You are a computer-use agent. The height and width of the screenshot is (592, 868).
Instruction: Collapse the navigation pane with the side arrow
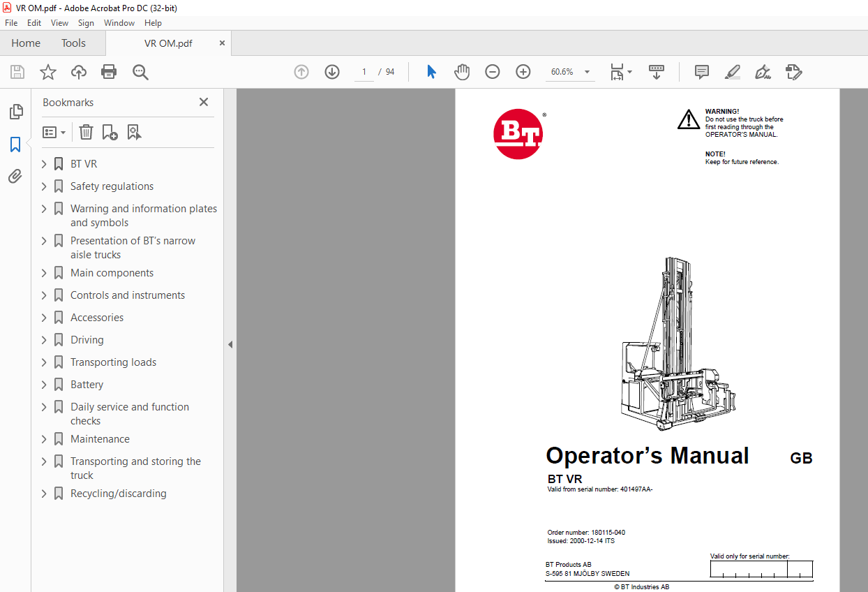click(x=230, y=344)
